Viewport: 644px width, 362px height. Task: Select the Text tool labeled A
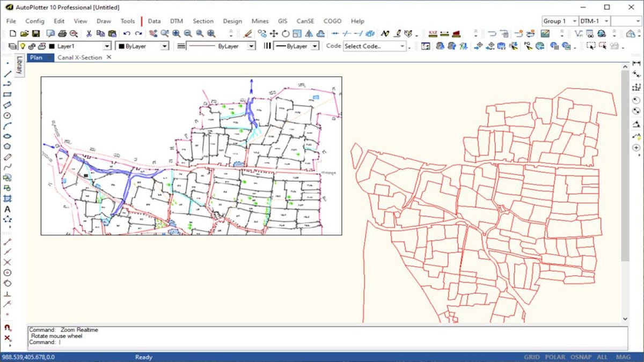coord(7,208)
